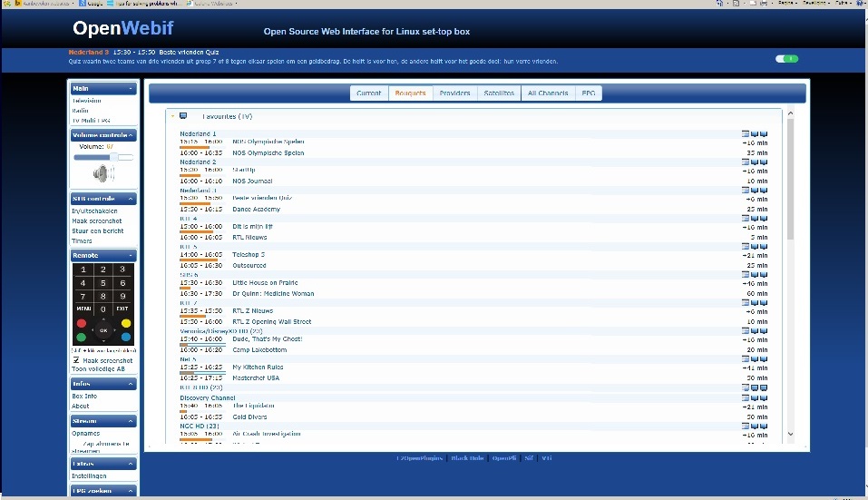The width and height of the screenshot is (868, 500).
Task: Switch to the All Channels tab
Action: click(x=548, y=93)
